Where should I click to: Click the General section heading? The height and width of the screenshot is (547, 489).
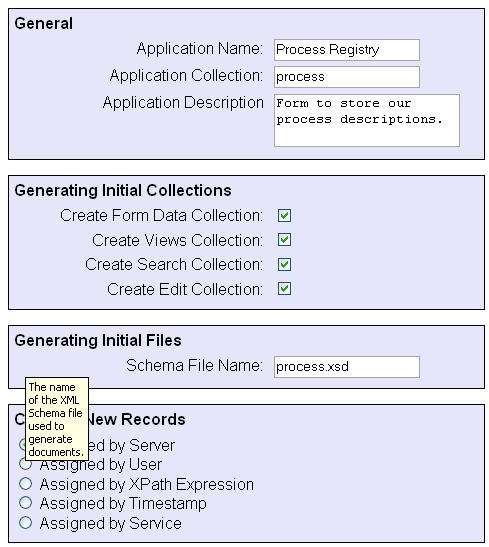point(44,23)
